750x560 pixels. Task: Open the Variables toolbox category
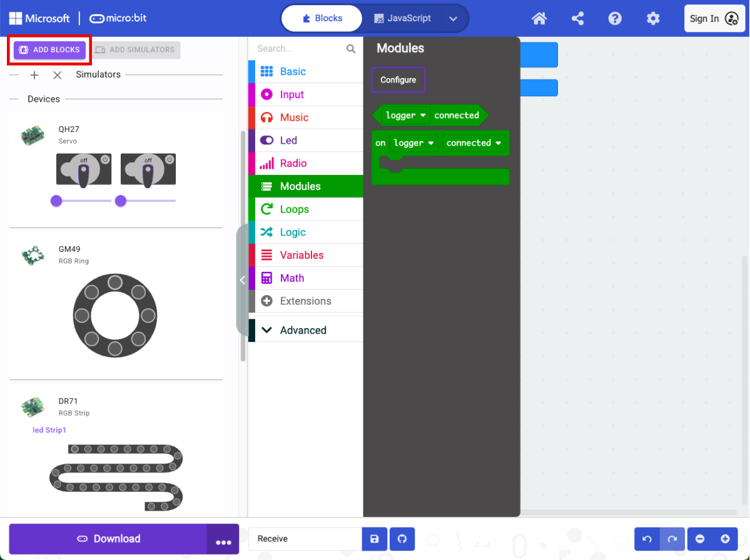pos(302,255)
